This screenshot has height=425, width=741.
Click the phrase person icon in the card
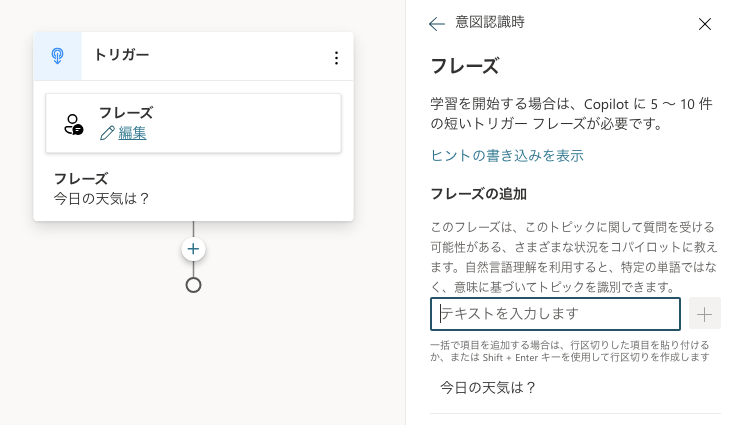pos(73,124)
